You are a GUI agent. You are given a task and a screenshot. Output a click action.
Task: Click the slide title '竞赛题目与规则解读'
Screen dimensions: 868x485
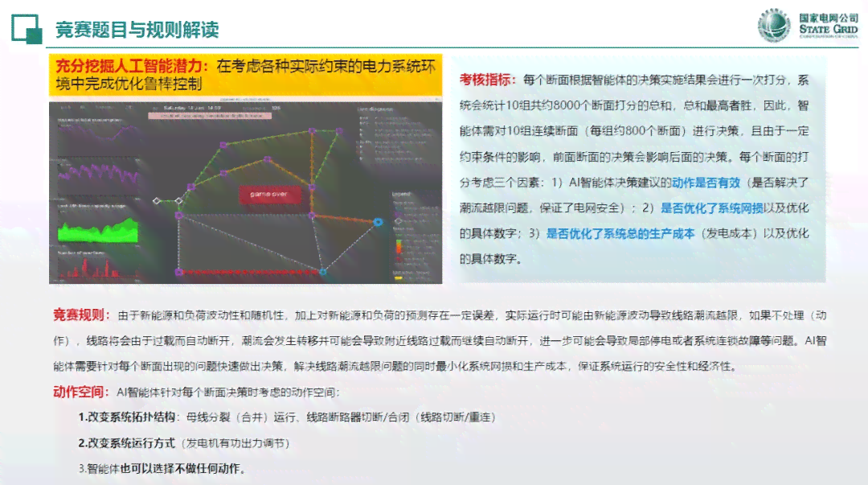point(137,30)
